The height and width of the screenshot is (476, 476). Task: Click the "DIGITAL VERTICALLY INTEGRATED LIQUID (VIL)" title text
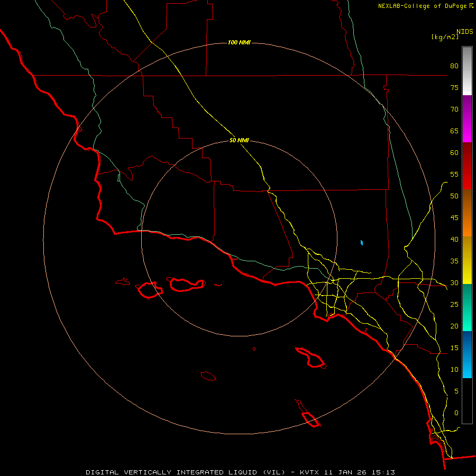coord(186,472)
